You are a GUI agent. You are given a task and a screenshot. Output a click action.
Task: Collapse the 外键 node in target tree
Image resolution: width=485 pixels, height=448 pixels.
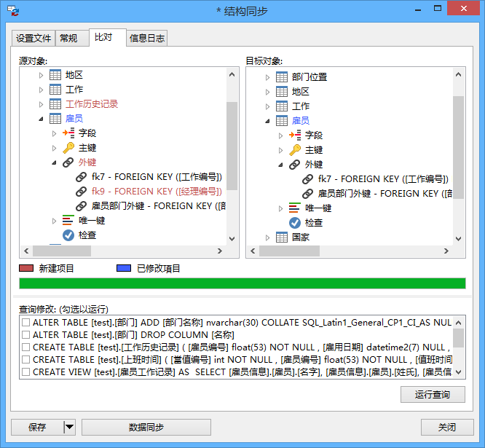click(280, 165)
